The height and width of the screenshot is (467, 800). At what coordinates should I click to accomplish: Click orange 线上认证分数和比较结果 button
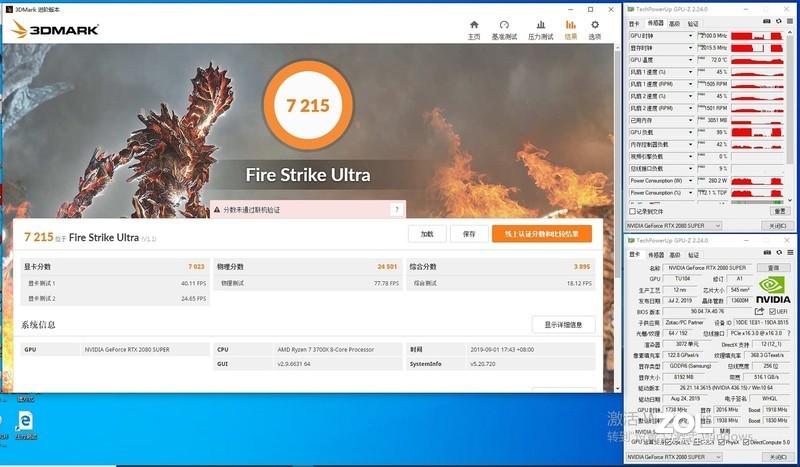[x=542, y=234]
